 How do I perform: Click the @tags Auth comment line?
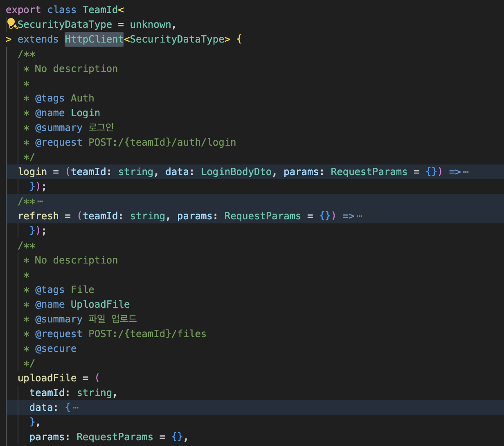tap(59, 98)
